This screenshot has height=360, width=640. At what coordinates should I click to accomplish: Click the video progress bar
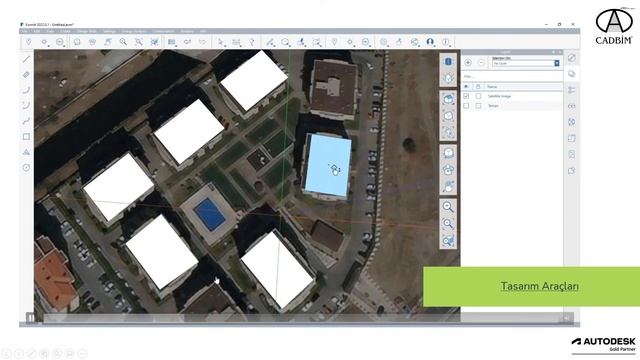coord(302,318)
